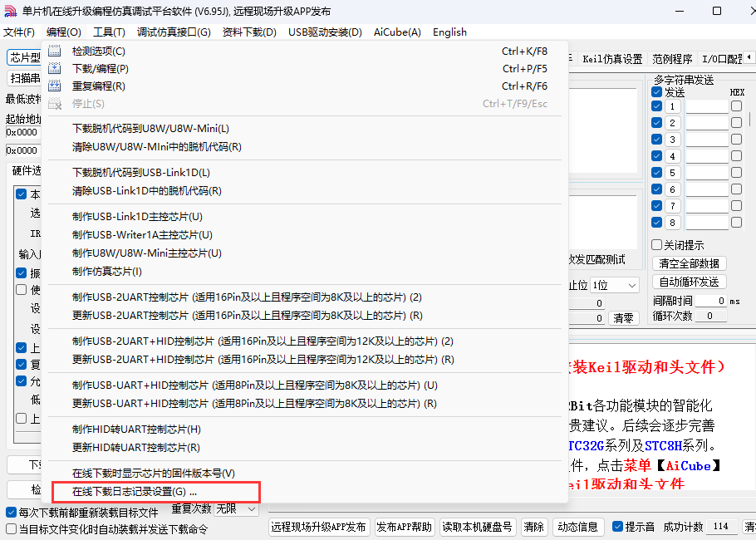This screenshot has width=756, height=540.
Task: Switch the interface to English
Action: [x=449, y=32]
